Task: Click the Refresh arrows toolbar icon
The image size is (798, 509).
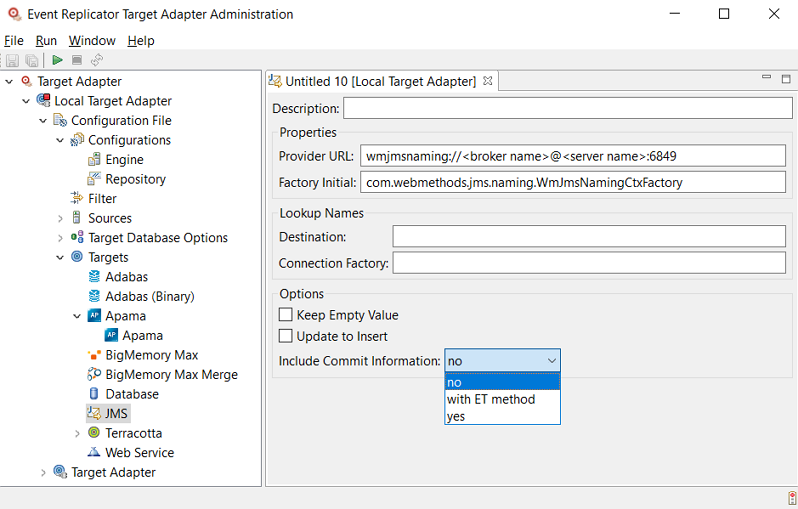Action: 97,61
